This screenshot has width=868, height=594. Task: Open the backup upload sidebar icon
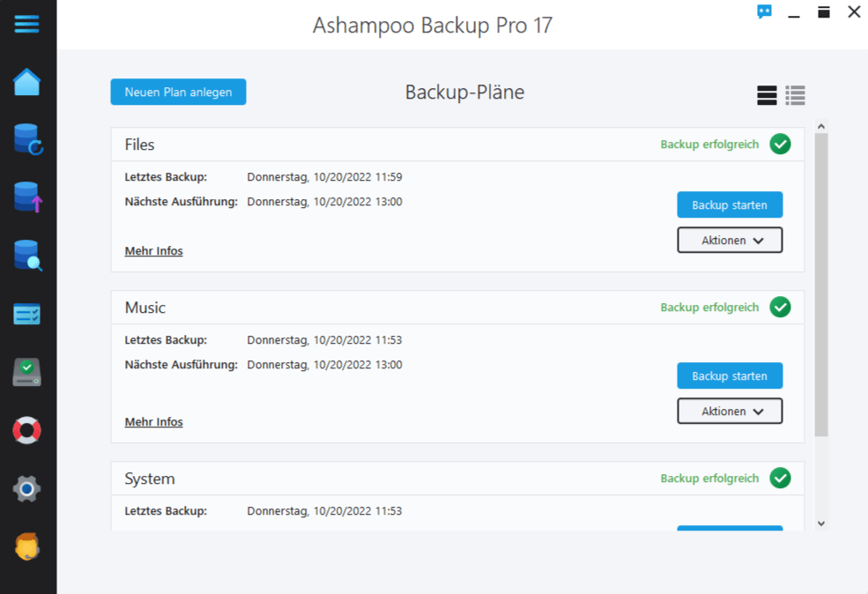point(27,197)
